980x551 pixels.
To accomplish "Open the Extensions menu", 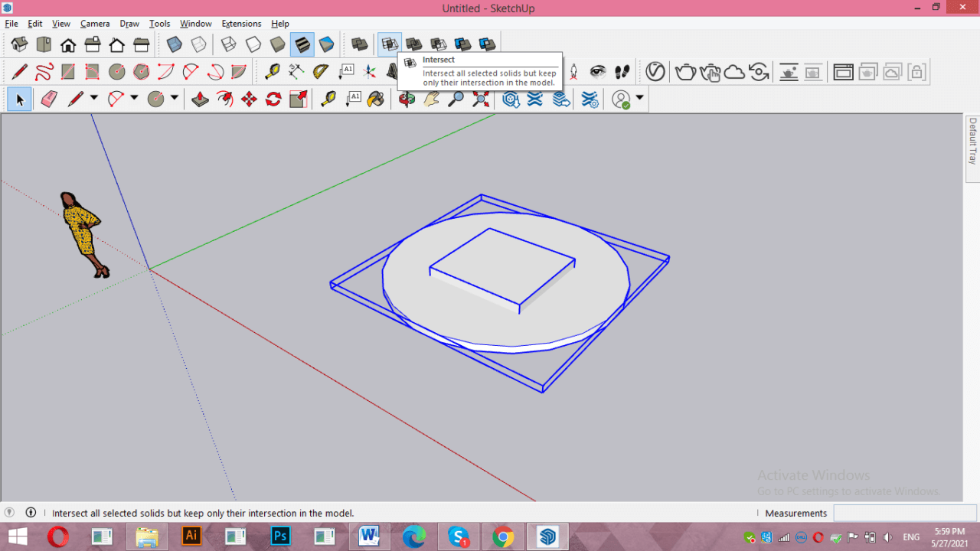I will coord(241,24).
